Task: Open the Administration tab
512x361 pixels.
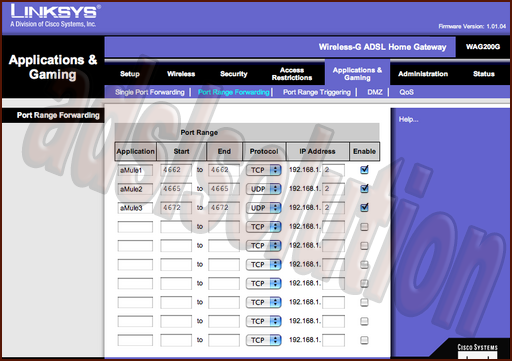Action: (423, 74)
